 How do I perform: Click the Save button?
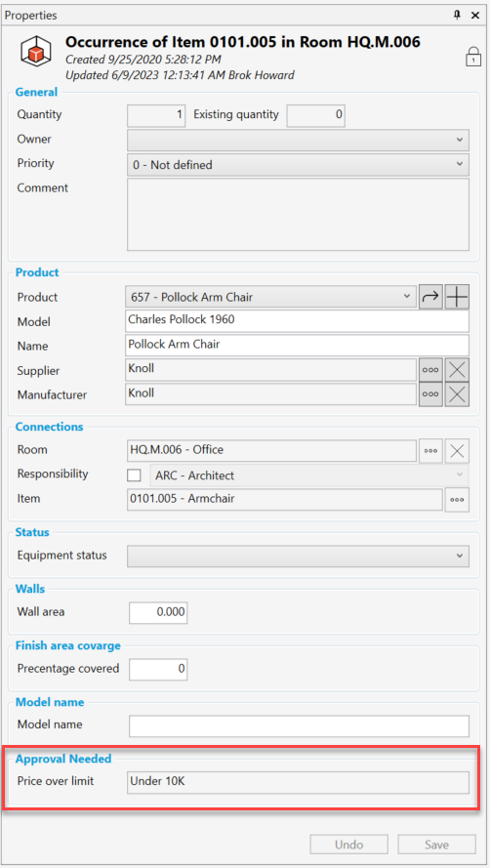[437, 845]
